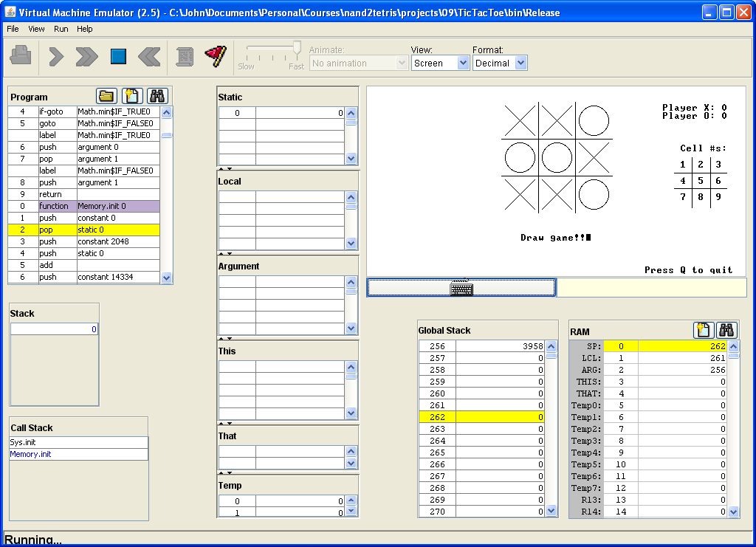Screen dimensions: 756x547
Task: Open the File menu
Action: click(x=13, y=29)
